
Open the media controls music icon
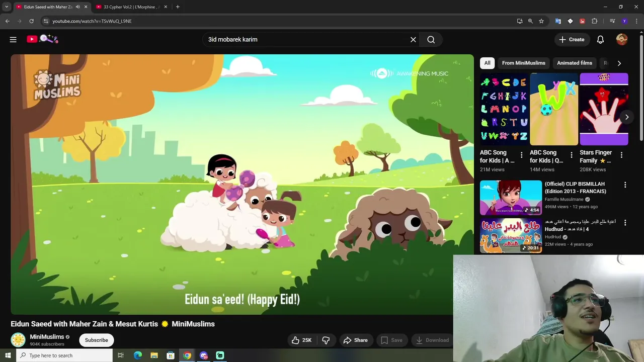pyautogui.click(x=612, y=21)
